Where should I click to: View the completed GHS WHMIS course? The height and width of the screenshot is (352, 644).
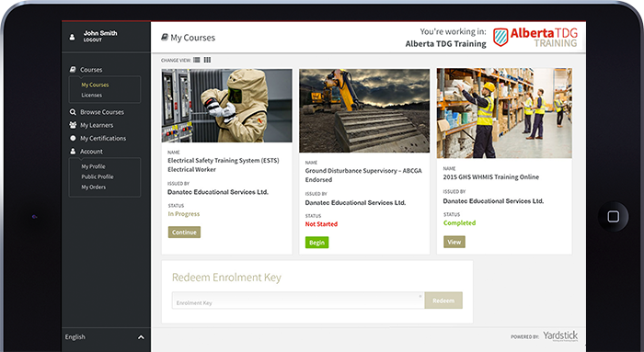(x=454, y=242)
